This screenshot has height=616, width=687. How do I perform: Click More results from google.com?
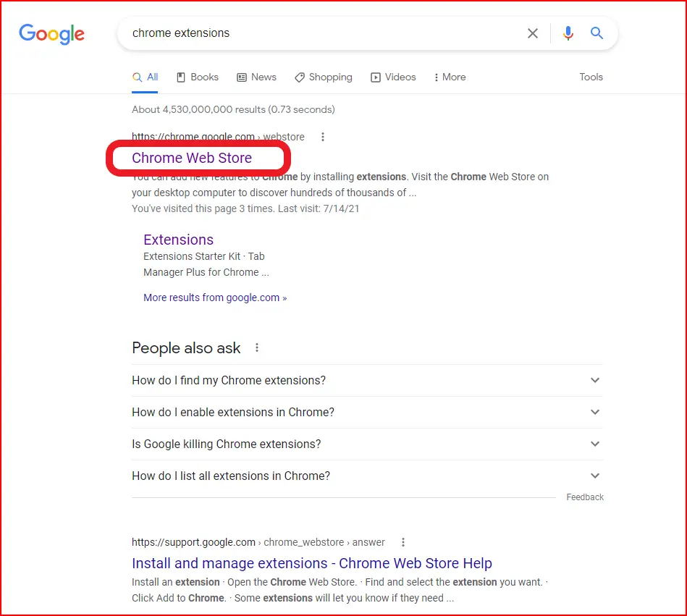pos(215,298)
